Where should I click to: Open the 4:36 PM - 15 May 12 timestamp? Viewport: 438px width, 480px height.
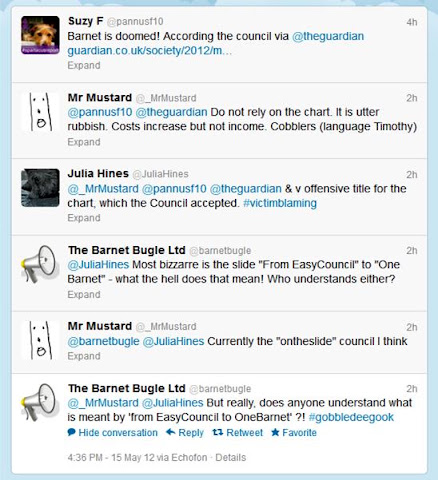point(111,457)
